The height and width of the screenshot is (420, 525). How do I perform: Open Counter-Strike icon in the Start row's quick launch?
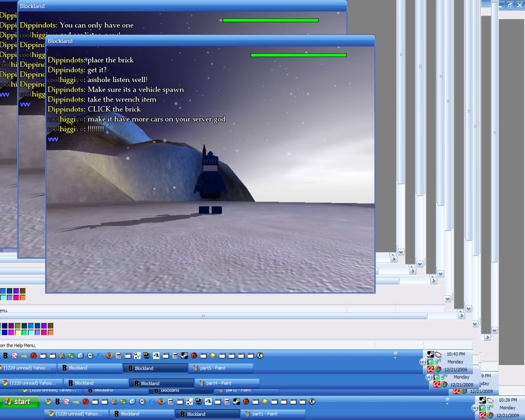tap(312, 401)
